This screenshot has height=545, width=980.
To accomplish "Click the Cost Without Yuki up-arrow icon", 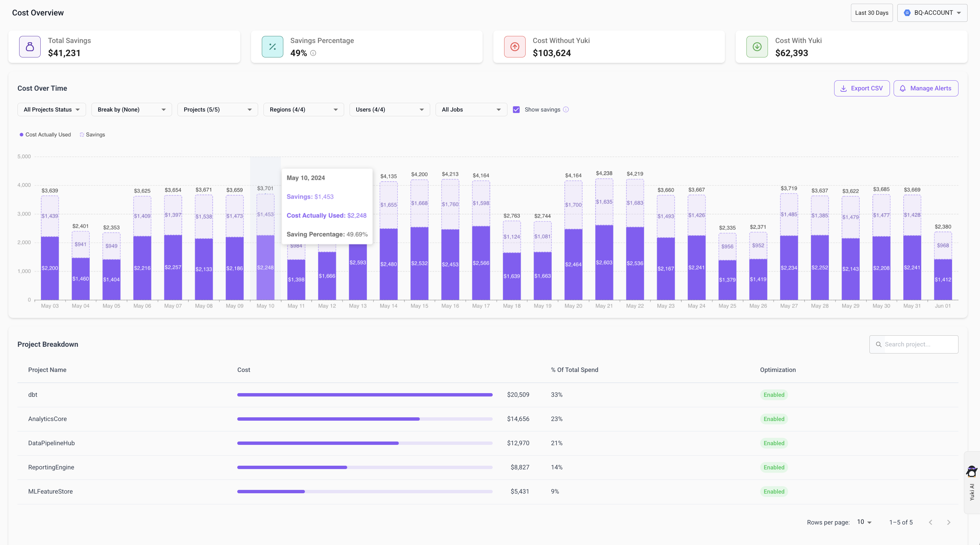I will click(515, 47).
